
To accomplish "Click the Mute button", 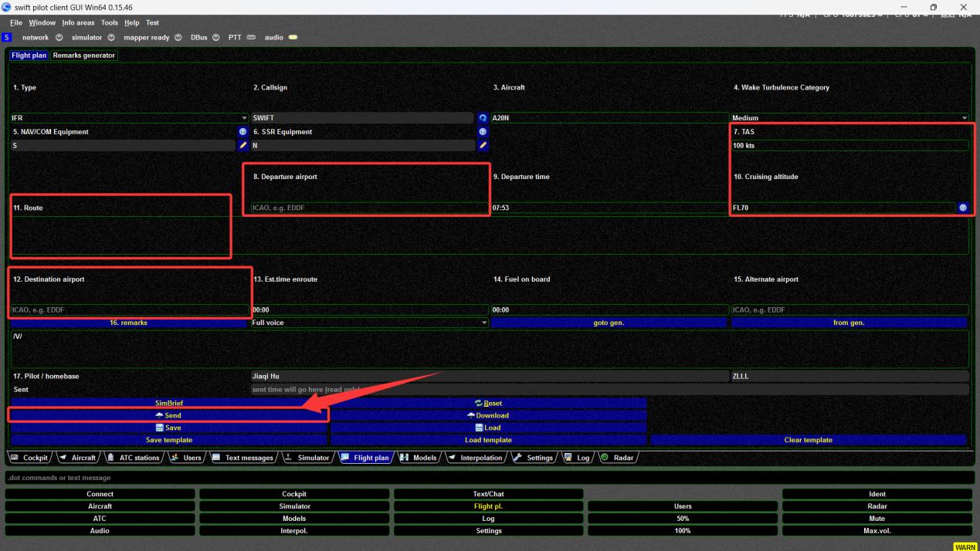I will click(x=877, y=519).
